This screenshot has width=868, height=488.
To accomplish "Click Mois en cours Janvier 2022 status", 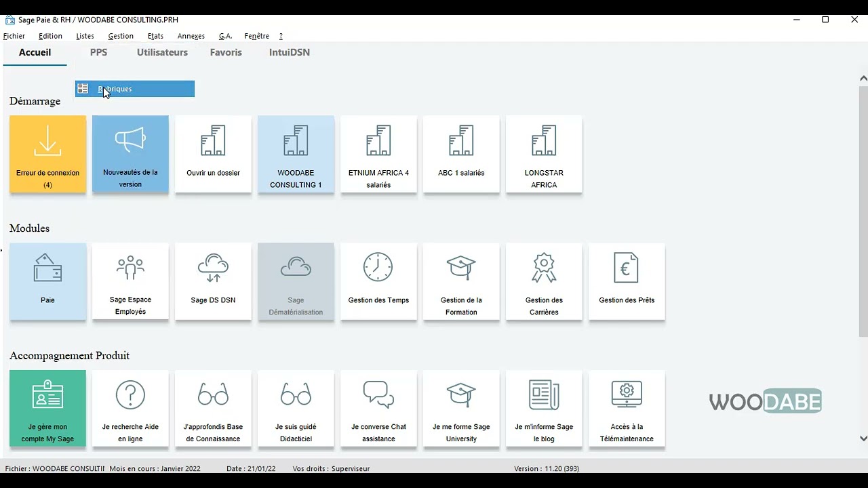I will pos(155,468).
